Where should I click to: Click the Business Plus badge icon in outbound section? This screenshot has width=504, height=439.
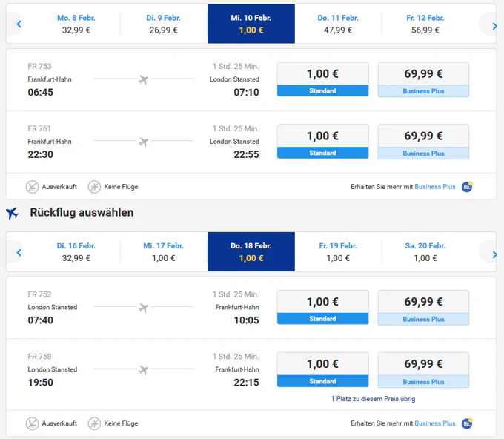tap(467, 187)
